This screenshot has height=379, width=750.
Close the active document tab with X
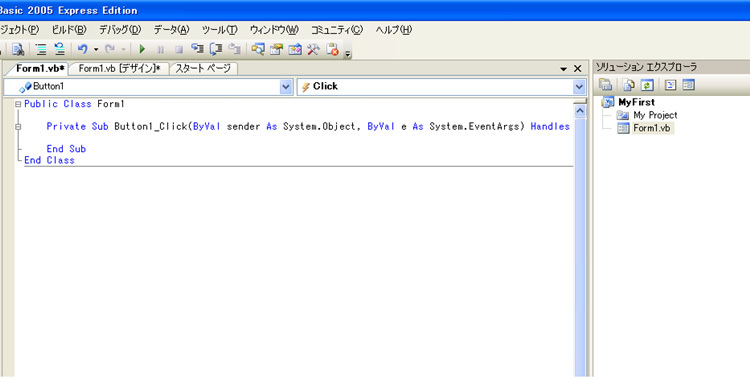coord(577,69)
